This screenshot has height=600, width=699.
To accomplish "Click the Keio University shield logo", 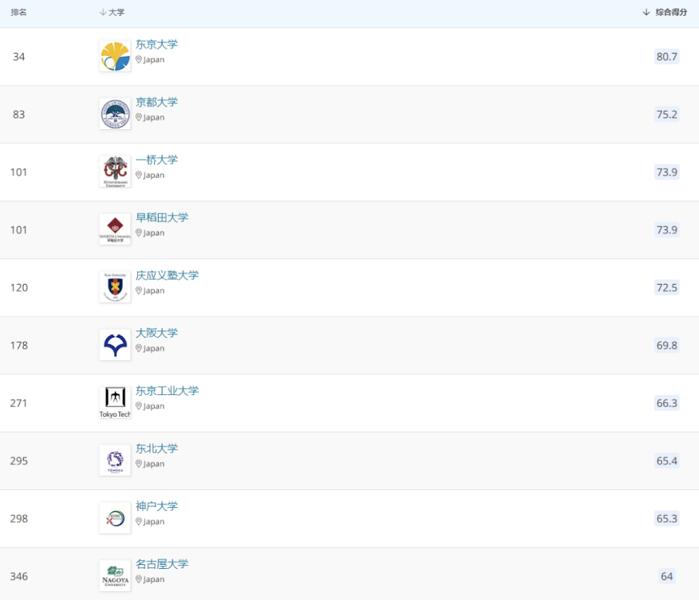I will pyautogui.click(x=115, y=287).
